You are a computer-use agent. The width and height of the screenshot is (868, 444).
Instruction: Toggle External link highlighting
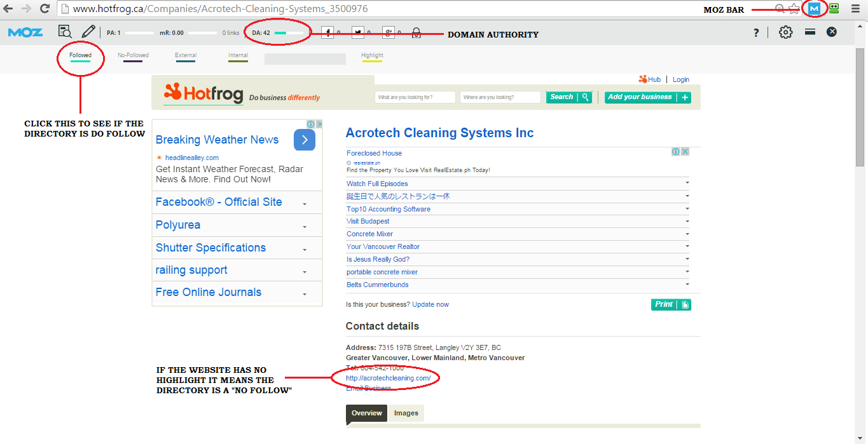coord(186,57)
